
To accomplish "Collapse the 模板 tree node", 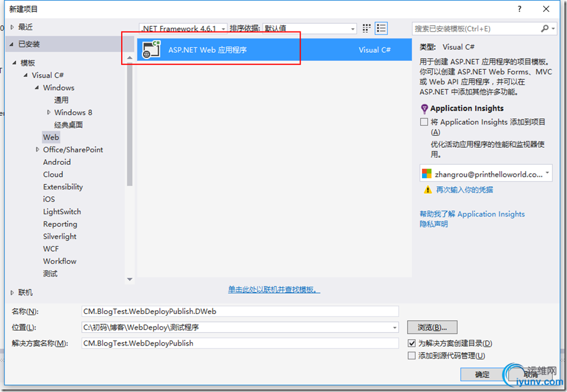I will tap(14, 63).
